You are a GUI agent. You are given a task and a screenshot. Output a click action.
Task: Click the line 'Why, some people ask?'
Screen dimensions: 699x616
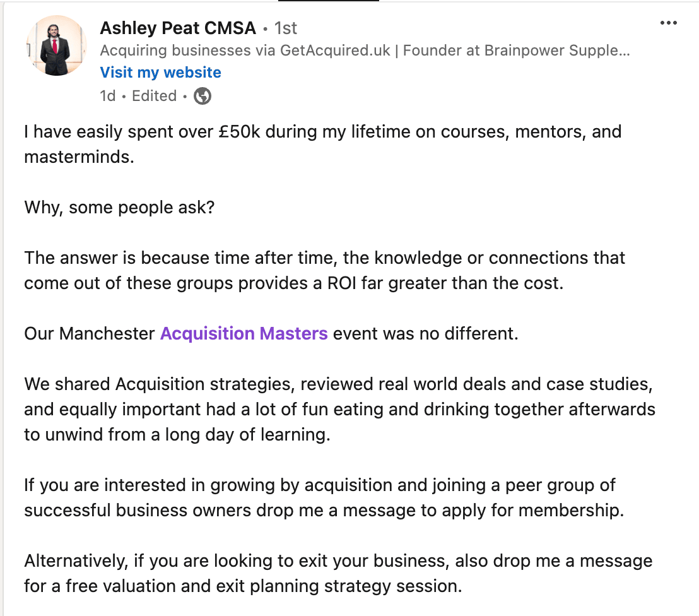pyautogui.click(x=119, y=208)
